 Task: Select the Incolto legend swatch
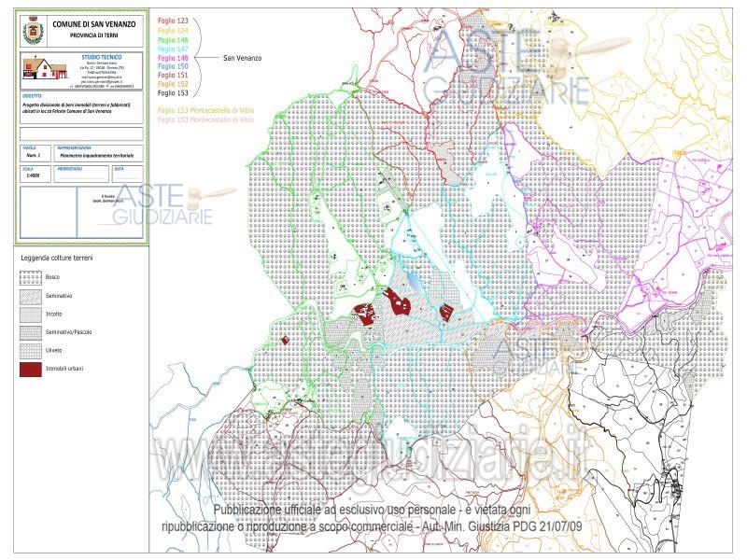tap(31, 315)
